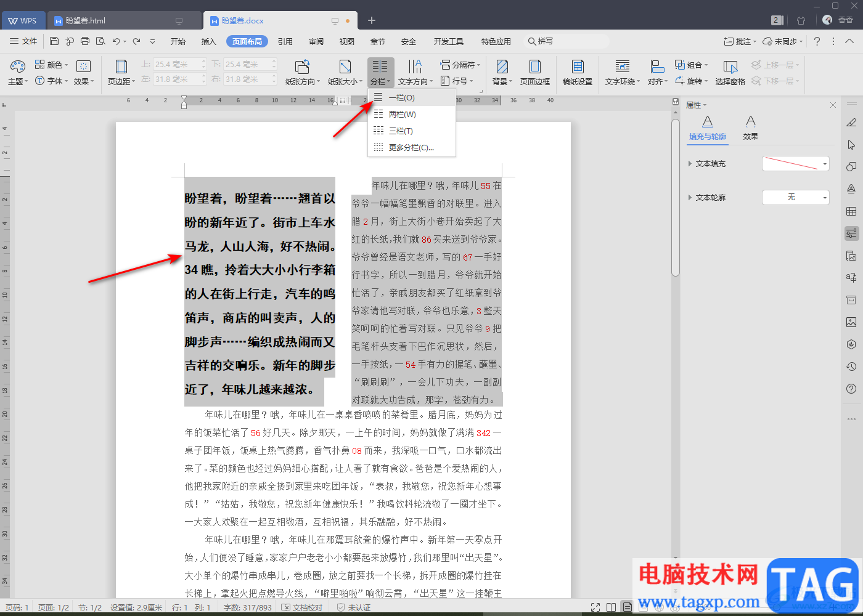Open 纸张方向 paper orientation
The height and width of the screenshot is (616, 863).
[x=303, y=73]
